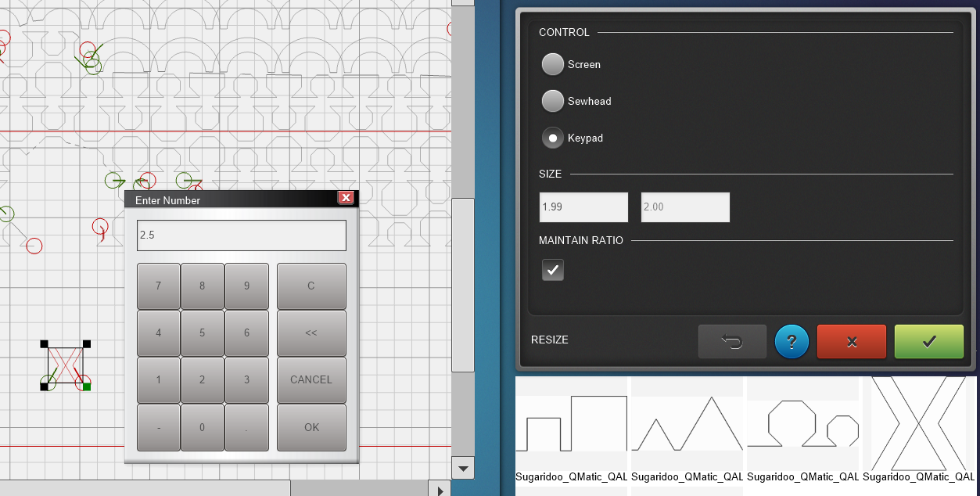Click the Enter Number text field
The width and height of the screenshot is (980, 496).
tap(241, 235)
